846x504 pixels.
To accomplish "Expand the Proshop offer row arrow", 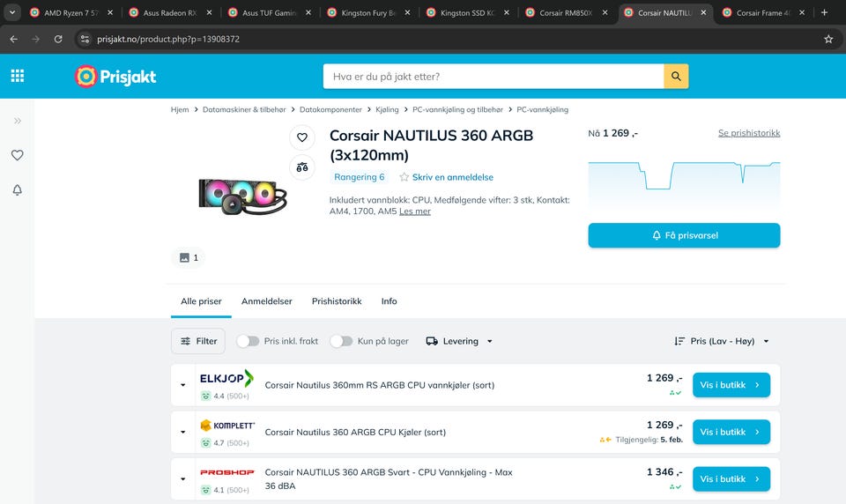I will (183, 479).
